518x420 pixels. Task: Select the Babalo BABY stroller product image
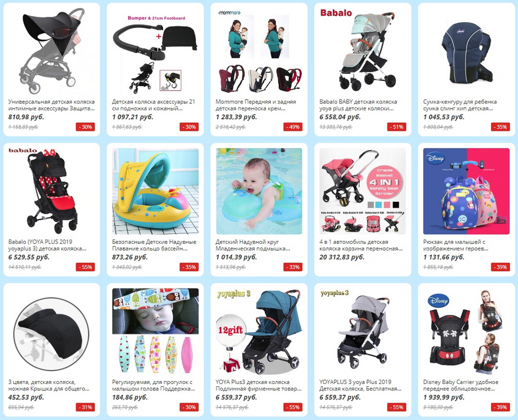(363, 51)
